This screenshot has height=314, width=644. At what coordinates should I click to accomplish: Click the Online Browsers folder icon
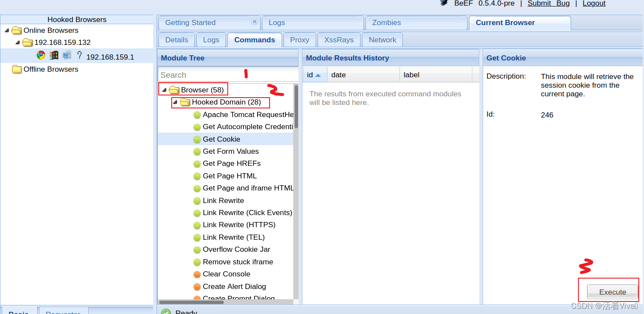click(x=16, y=30)
